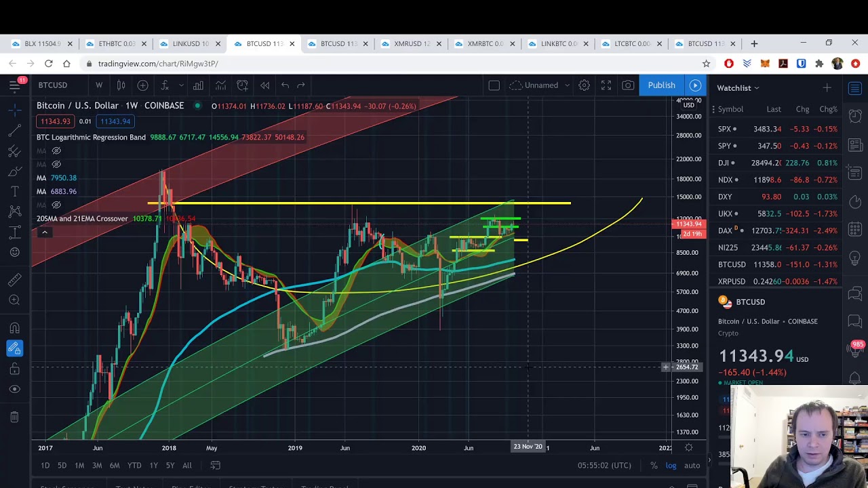Show the first hidden MA indicator
Viewport: 868px width, 488px height.
pyautogui.click(x=57, y=150)
